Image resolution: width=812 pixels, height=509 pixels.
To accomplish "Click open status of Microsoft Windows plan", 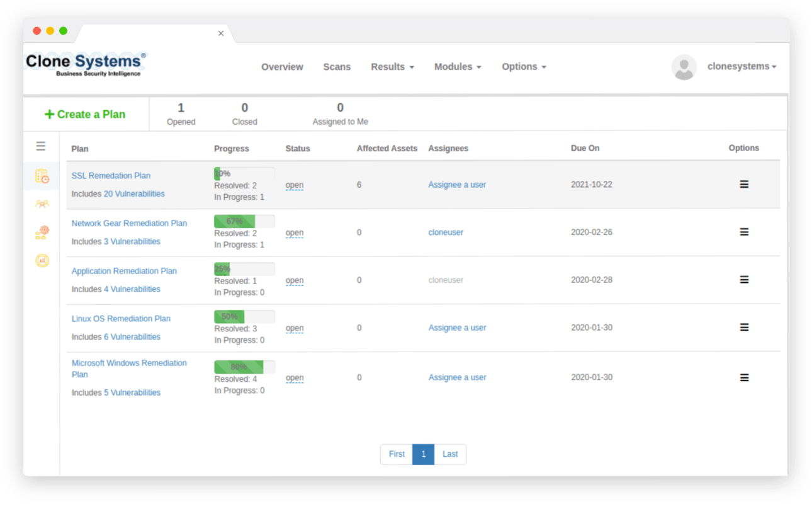I will pyautogui.click(x=295, y=378).
